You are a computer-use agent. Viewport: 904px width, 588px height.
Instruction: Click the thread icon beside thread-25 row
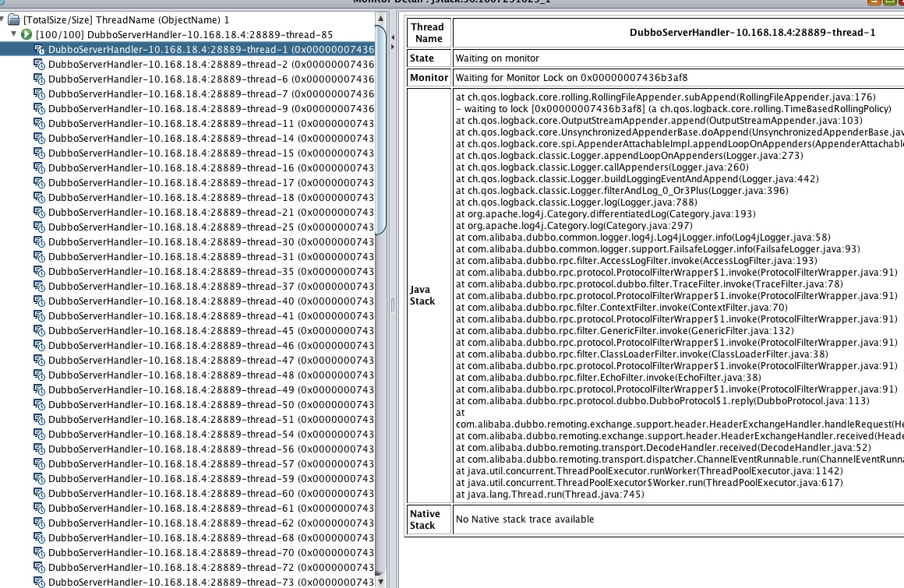click(x=39, y=227)
